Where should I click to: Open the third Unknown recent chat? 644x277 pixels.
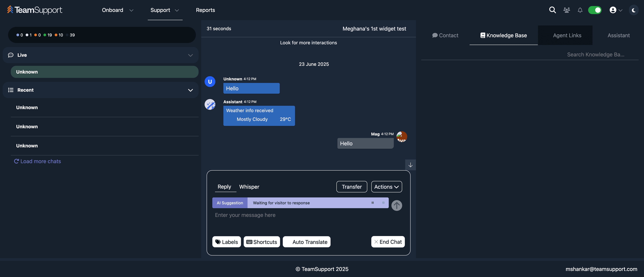[x=104, y=146]
